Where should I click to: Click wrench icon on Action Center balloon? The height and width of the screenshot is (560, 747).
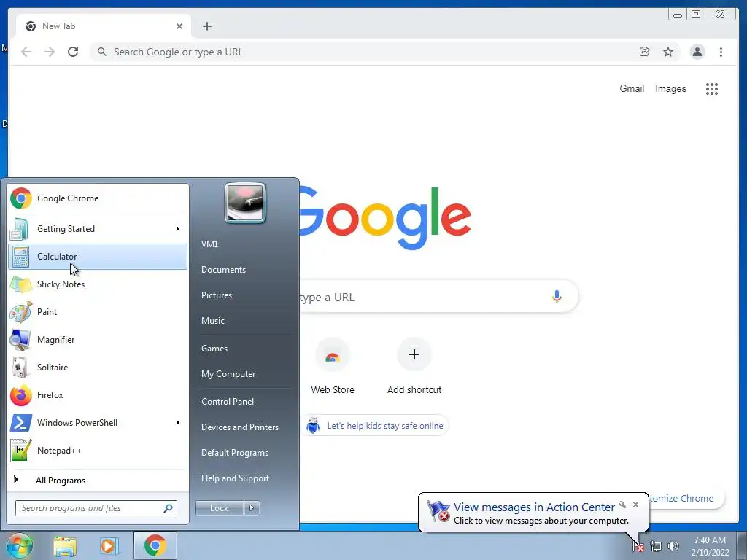click(x=622, y=505)
